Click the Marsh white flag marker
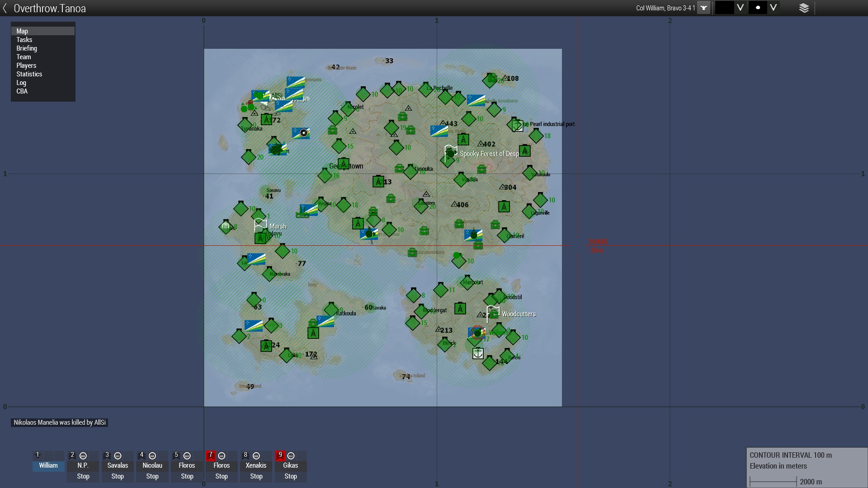 click(260, 224)
